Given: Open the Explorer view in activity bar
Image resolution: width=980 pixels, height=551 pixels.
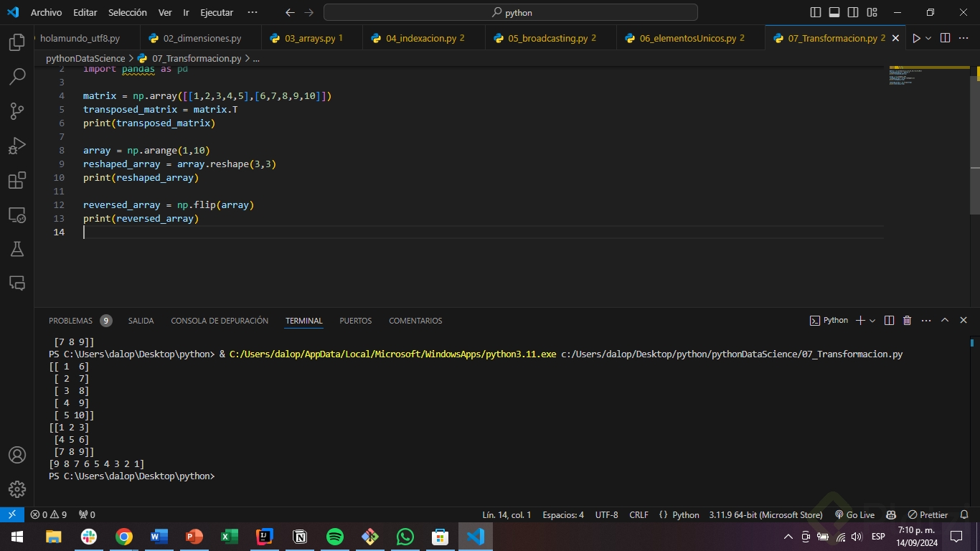Looking at the screenshot, I should [17, 42].
